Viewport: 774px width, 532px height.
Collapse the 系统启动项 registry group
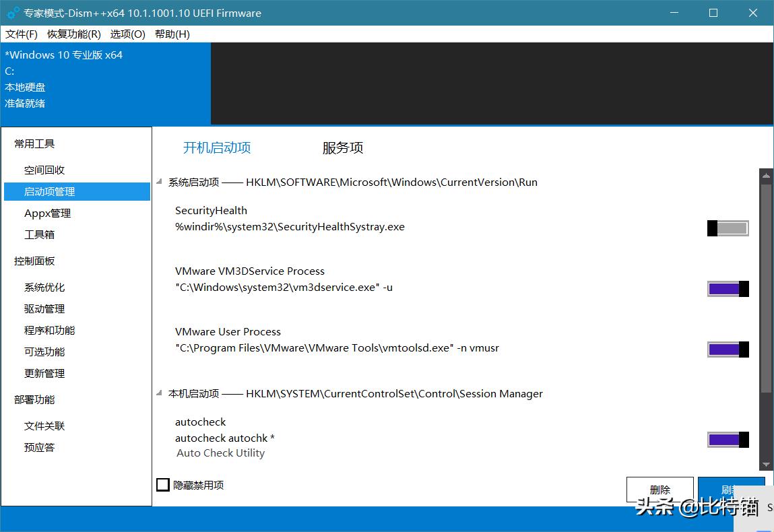[x=160, y=182]
